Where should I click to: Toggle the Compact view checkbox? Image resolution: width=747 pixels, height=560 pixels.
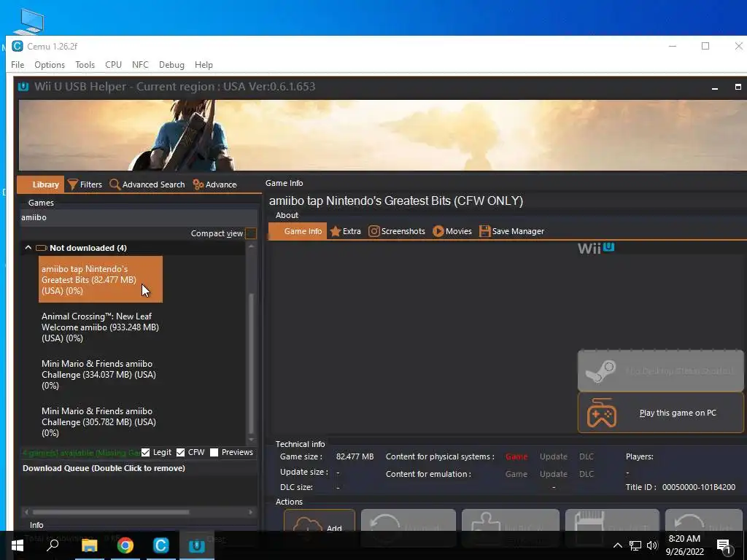pyautogui.click(x=251, y=233)
